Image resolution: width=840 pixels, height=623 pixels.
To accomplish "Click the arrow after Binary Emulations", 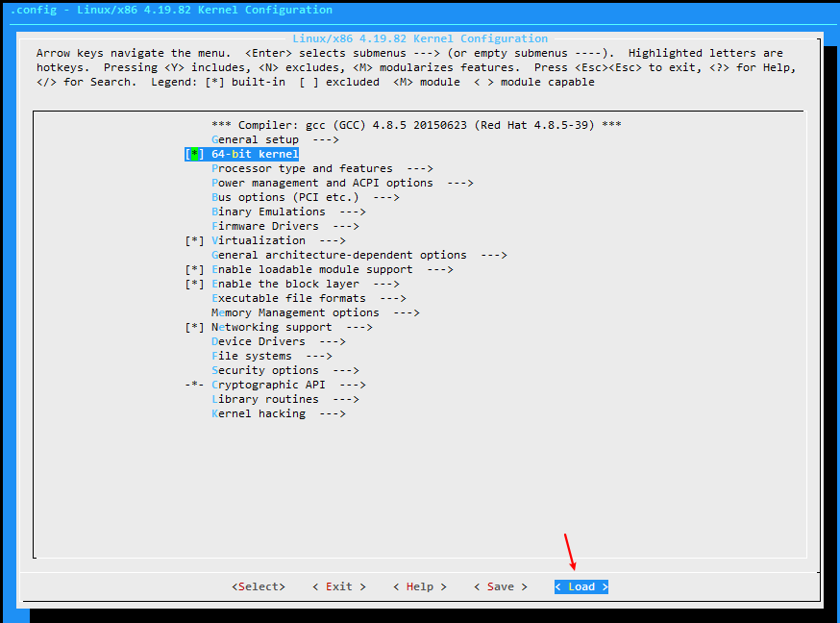I will click(x=353, y=212).
